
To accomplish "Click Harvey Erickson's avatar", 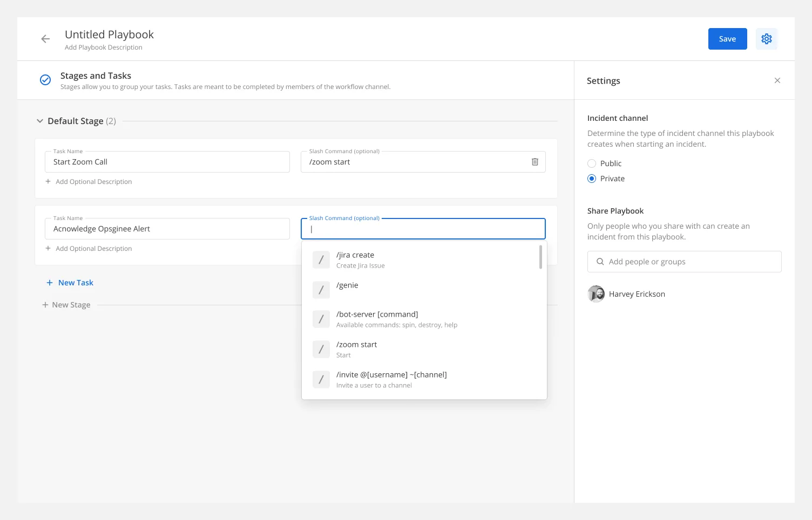I will tap(596, 294).
